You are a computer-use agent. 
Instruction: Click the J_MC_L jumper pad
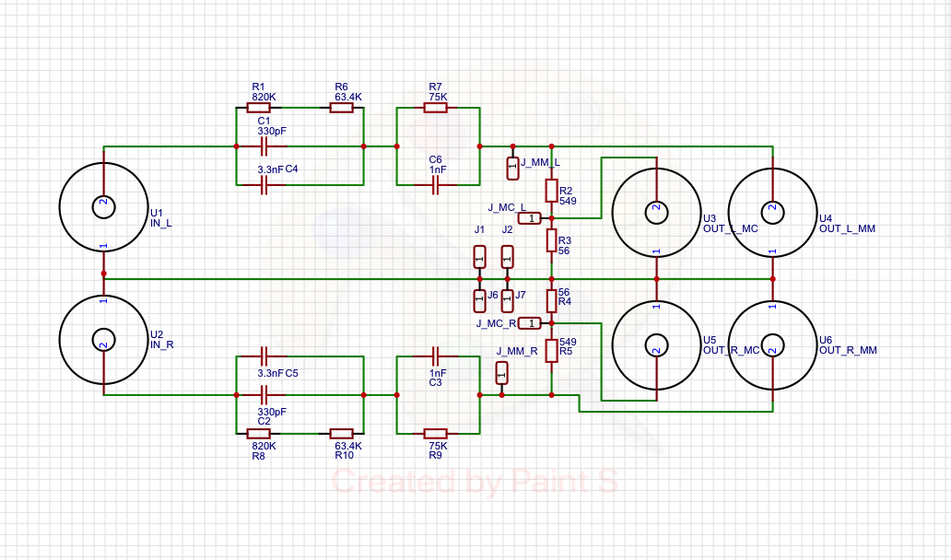[530, 218]
